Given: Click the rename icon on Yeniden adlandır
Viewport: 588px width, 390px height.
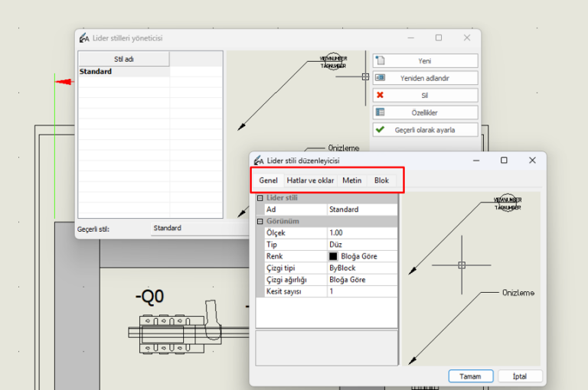Looking at the screenshot, I should tap(381, 78).
